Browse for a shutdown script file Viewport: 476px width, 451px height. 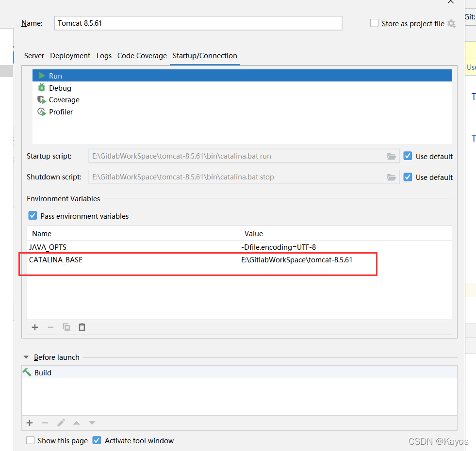pos(392,177)
